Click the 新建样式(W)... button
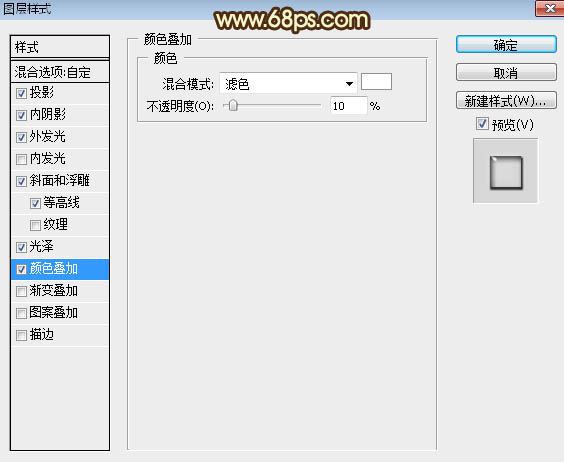Image resolution: width=564 pixels, height=462 pixels. (506, 100)
